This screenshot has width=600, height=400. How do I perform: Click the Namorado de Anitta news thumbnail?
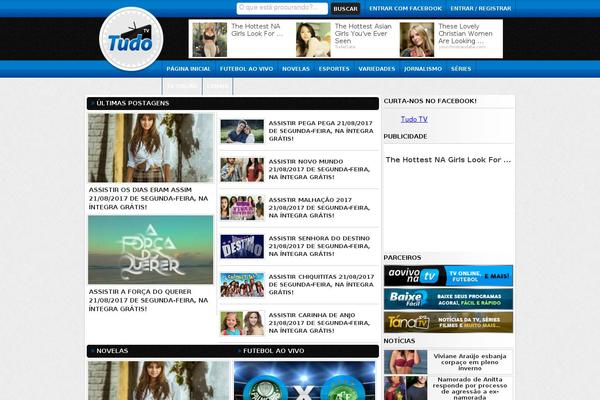[406, 388]
